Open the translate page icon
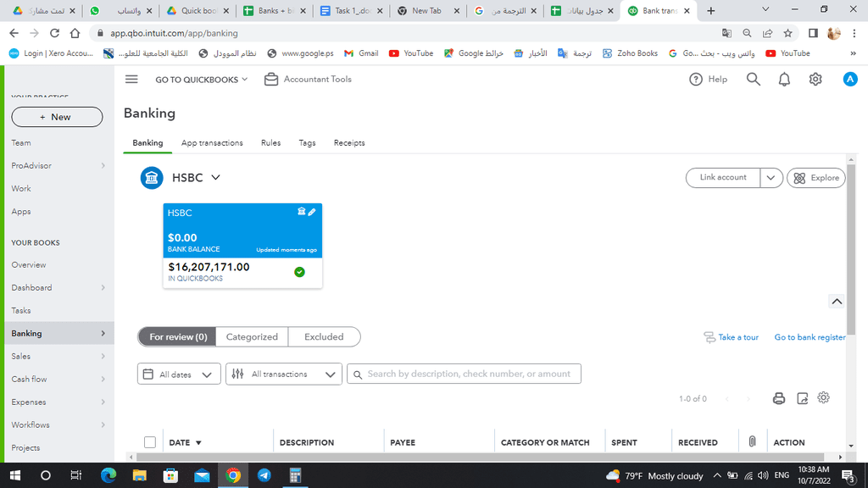 [x=726, y=33]
